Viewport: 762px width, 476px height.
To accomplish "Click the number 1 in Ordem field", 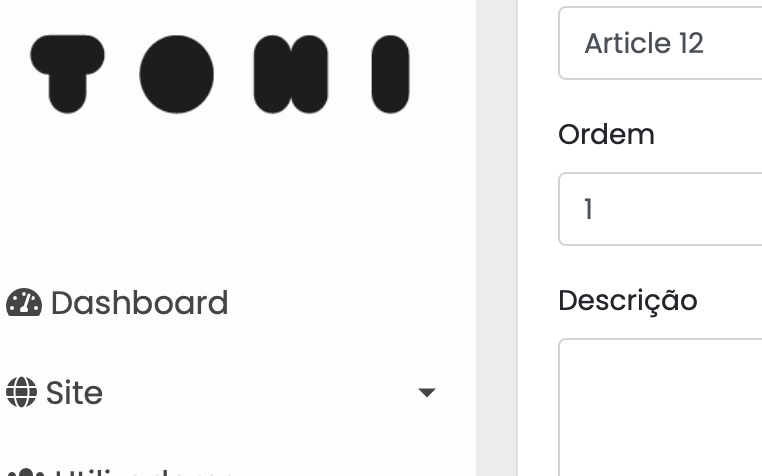I will point(589,209).
